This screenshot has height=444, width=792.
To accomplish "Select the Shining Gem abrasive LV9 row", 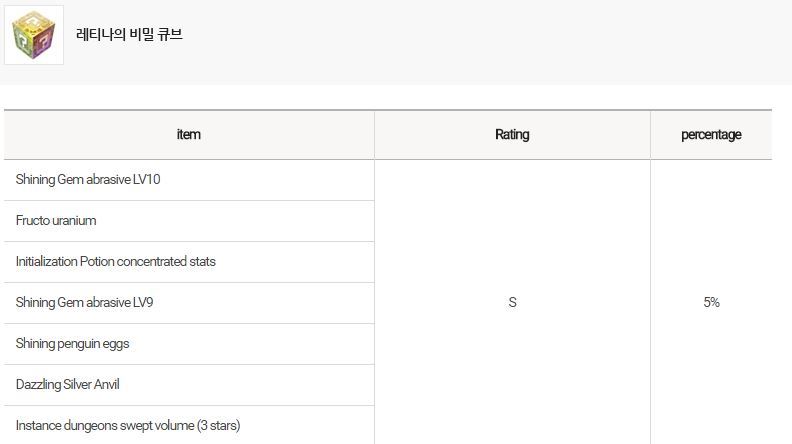I will coord(85,303).
